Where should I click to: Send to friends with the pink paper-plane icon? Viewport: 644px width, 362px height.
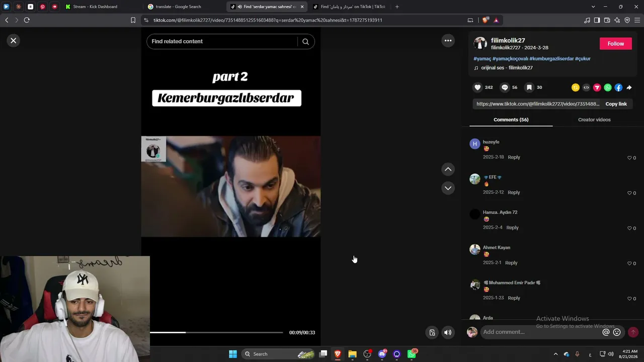597,87
